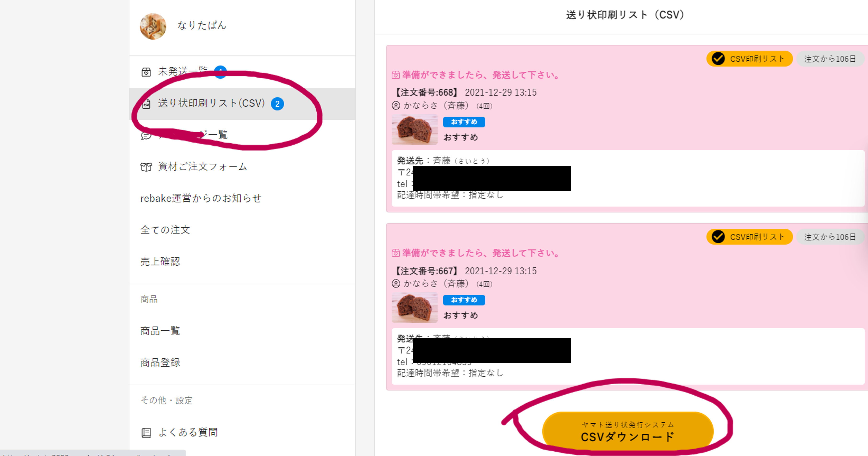This screenshot has height=456, width=868.
Task: Toggle the CSV印刷リスト badge on order 667
Action: tap(749, 237)
